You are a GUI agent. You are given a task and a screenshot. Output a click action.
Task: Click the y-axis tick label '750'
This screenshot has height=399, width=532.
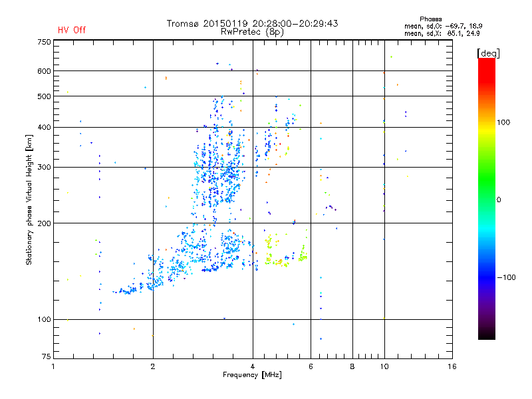point(44,42)
